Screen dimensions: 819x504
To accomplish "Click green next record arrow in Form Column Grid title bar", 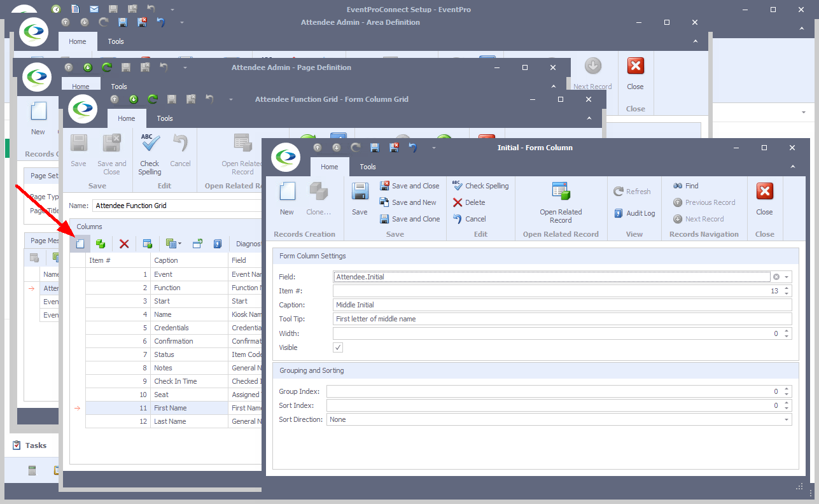I will tap(134, 99).
